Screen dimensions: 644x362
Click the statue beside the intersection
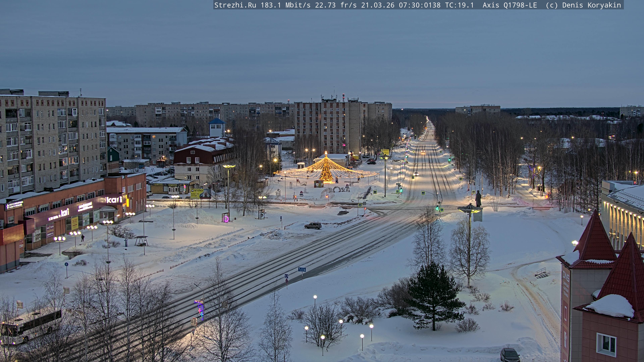pyautogui.click(x=478, y=199)
